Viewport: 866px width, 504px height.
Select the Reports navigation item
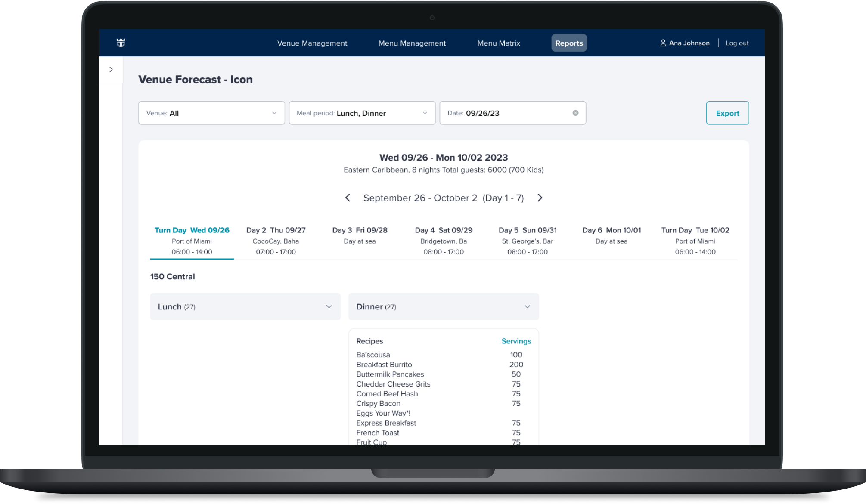(x=568, y=43)
